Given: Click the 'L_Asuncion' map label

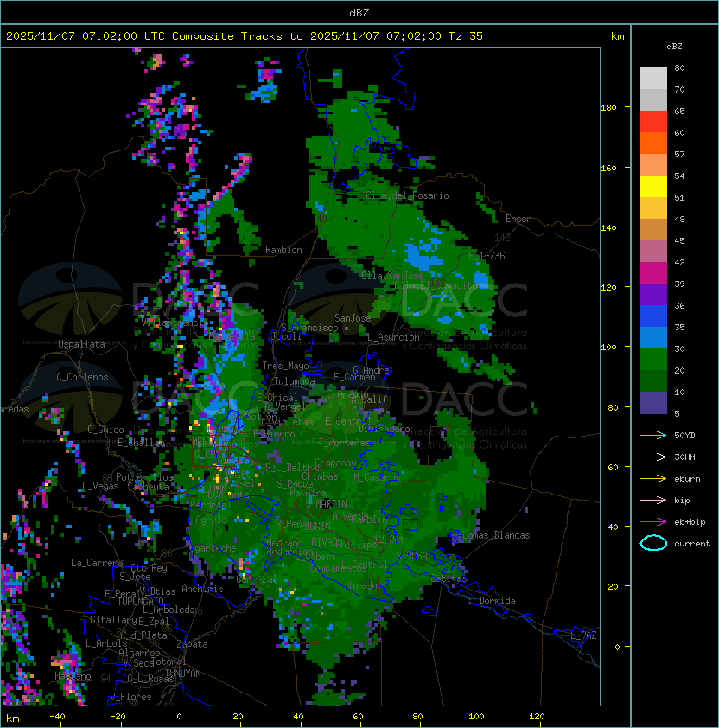Looking at the screenshot, I should [x=394, y=337].
